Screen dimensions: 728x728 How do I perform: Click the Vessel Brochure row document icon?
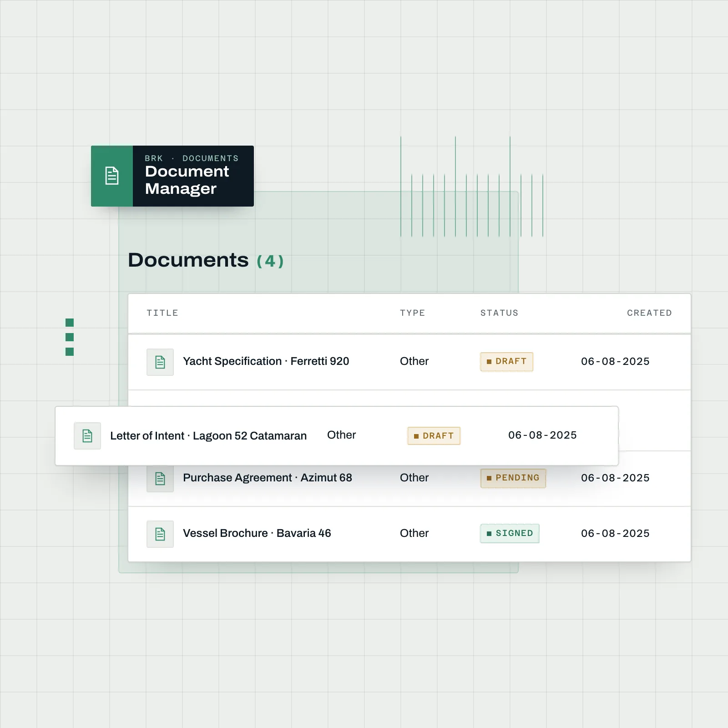[x=160, y=534]
